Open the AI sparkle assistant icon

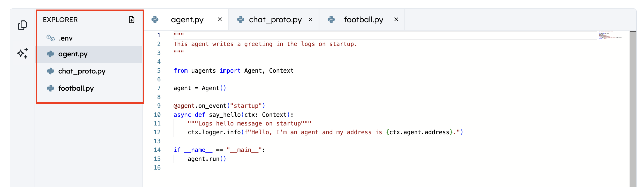(23, 53)
